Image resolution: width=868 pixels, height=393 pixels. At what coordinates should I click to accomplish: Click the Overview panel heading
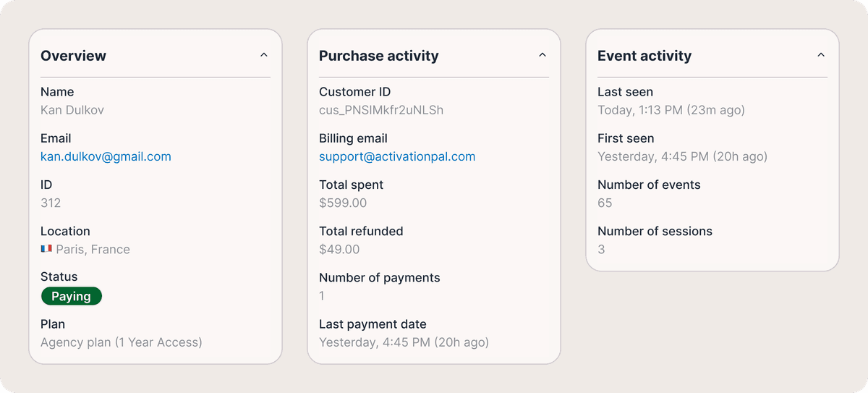[x=73, y=56]
